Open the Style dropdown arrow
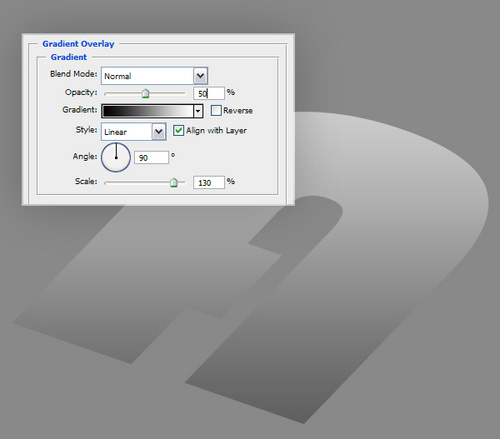 point(159,132)
